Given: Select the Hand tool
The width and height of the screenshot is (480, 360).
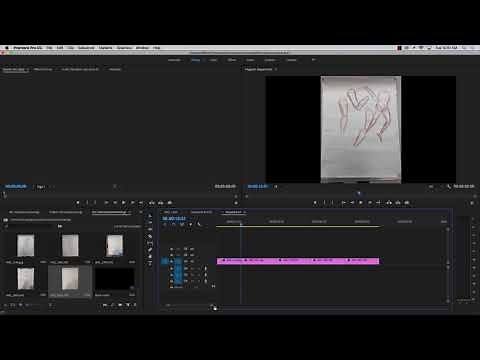Looking at the screenshot, I should coord(150,257).
